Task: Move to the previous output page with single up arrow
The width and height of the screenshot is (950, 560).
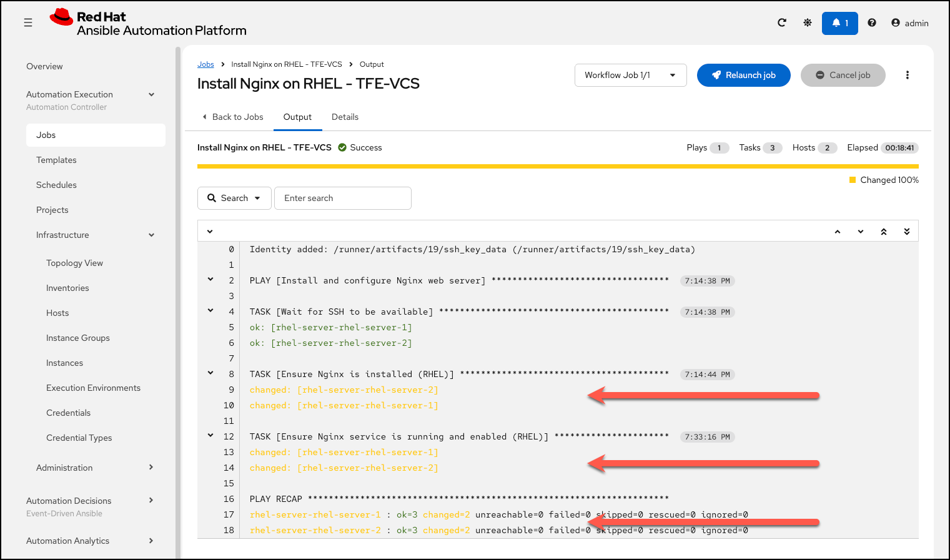Action: (838, 232)
